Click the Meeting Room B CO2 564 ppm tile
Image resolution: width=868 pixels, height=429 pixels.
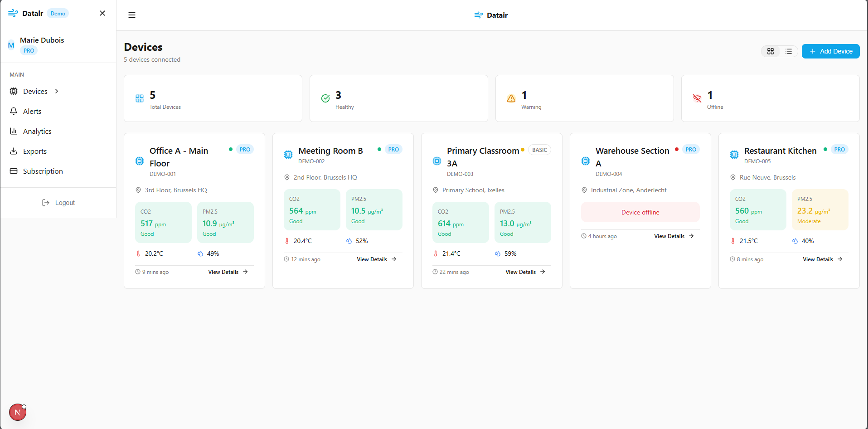tap(312, 210)
